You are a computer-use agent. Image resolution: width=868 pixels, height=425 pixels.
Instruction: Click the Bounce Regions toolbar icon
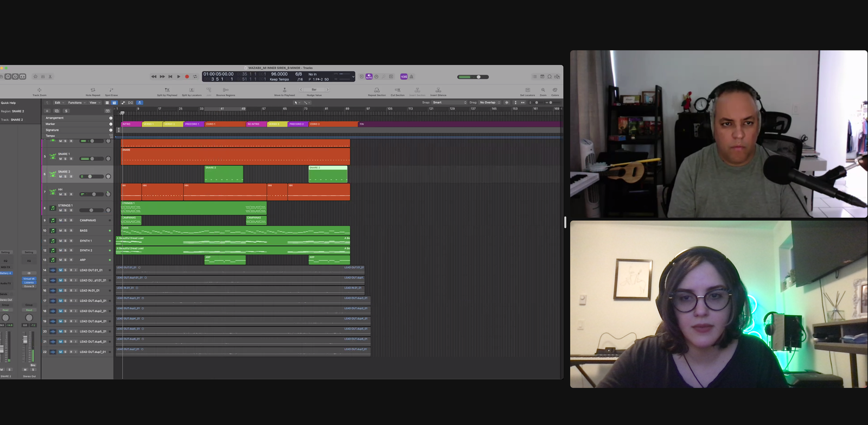tap(226, 90)
